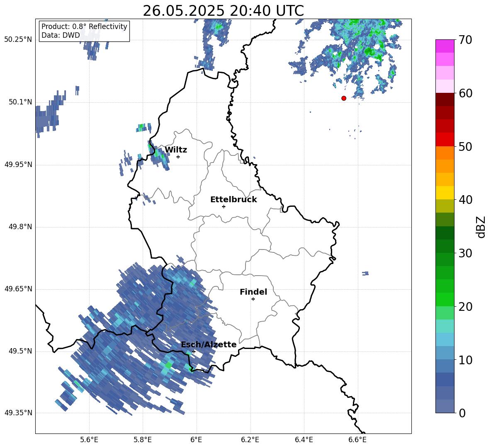Click the magenta top colorbar segment
The width and height of the screenshot is (491, 448).
pos(445,46)
